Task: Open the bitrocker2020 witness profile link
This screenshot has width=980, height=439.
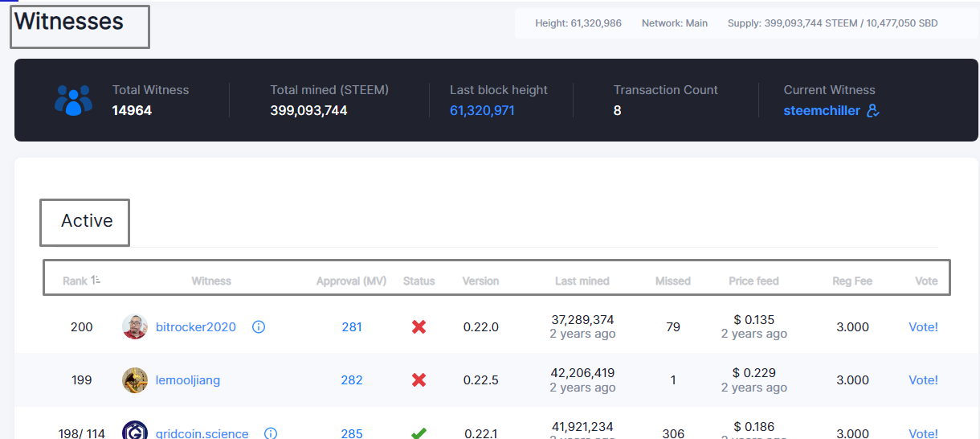Action: 196,327
